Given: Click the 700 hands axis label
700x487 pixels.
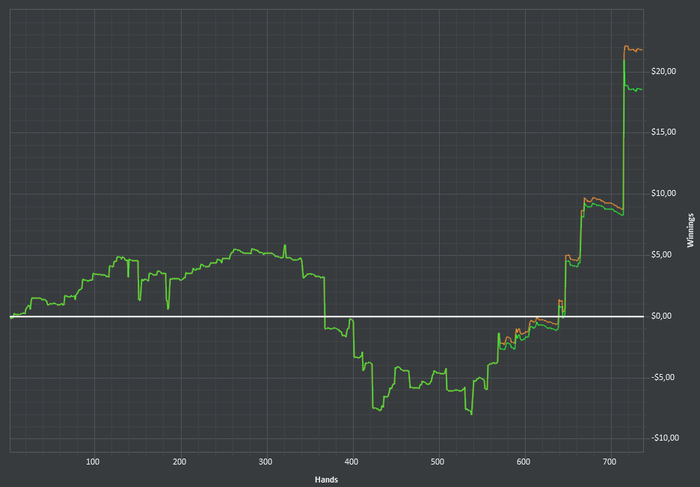Looking at the screenshot, I should 610,462.
